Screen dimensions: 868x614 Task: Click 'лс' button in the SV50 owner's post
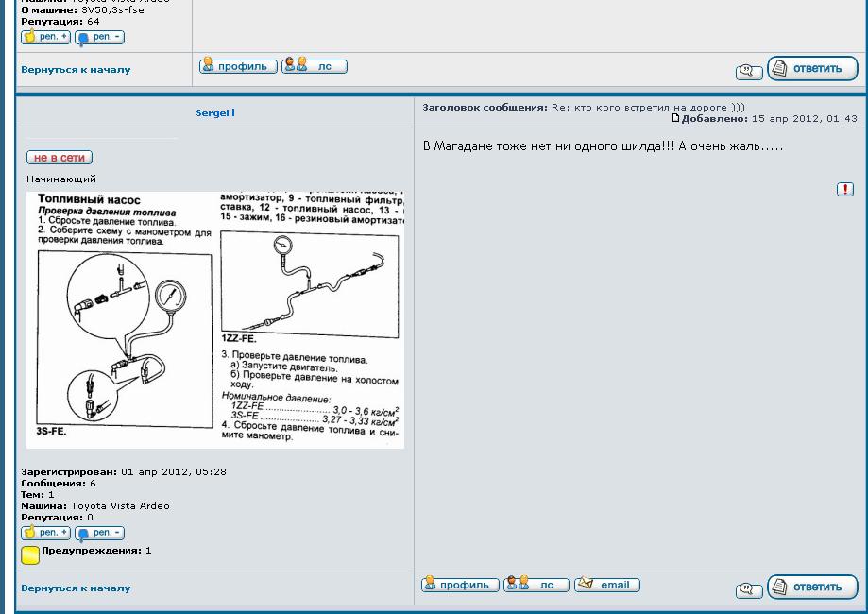(315, 66)
